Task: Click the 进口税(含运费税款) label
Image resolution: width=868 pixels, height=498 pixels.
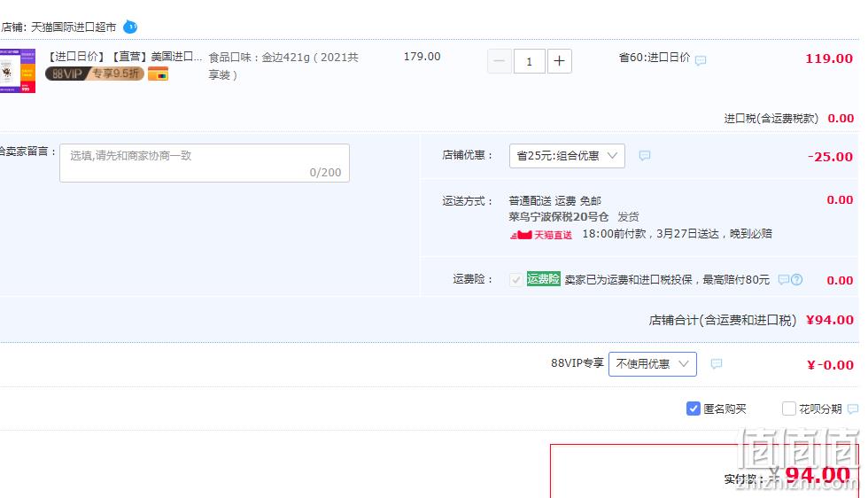Action: pyautogui.click(x=771, y=118)
